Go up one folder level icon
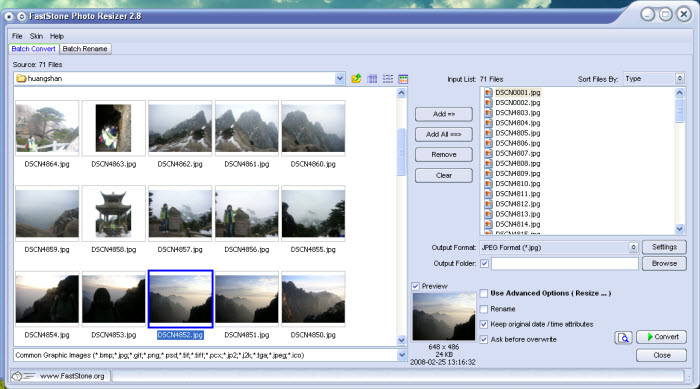Screen dimensions: 700x389 [x=356, y=79]
